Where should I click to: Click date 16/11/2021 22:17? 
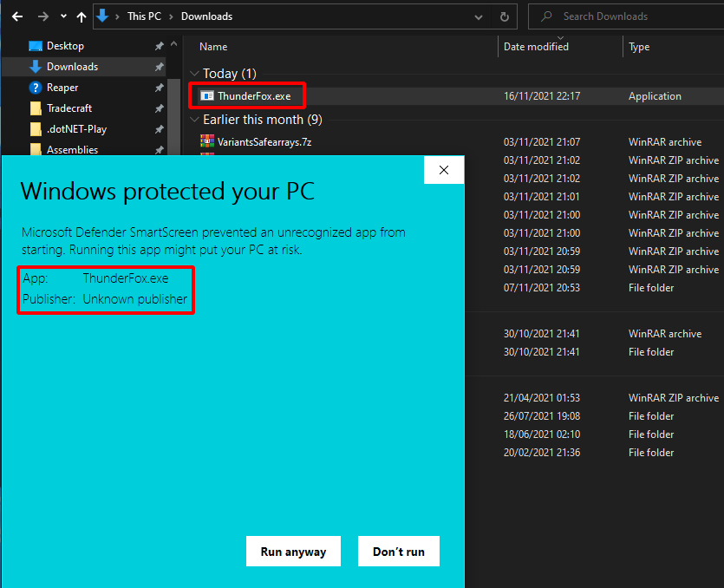coord(542,96)
